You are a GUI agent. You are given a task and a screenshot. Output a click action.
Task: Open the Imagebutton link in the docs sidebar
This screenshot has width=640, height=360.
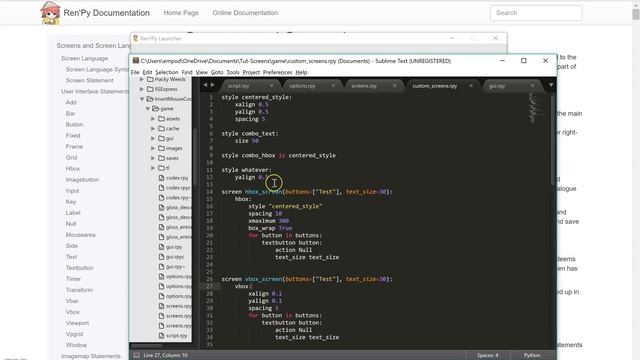tap(82, 180)
